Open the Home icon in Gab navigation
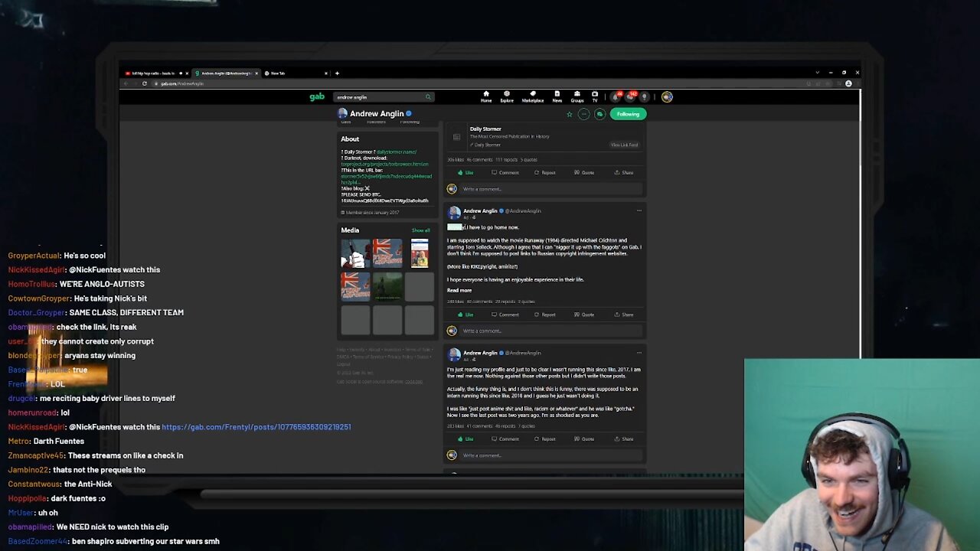 pyautogui.click(x=486, y=96)
